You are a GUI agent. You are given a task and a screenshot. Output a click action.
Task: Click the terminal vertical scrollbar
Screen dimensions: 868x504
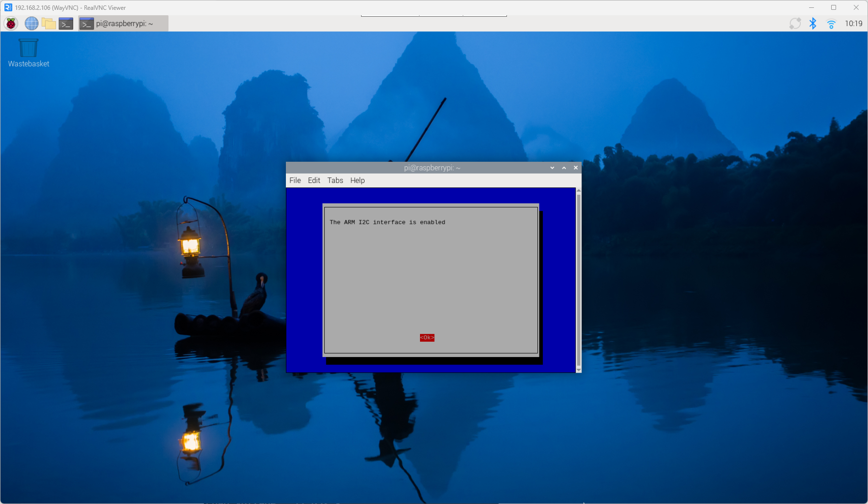point(579,280)
